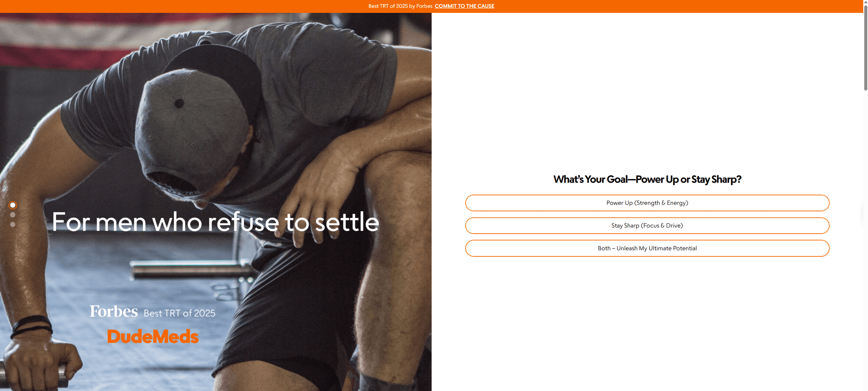Click the Forbes logo on the hero image

[113, 312]
